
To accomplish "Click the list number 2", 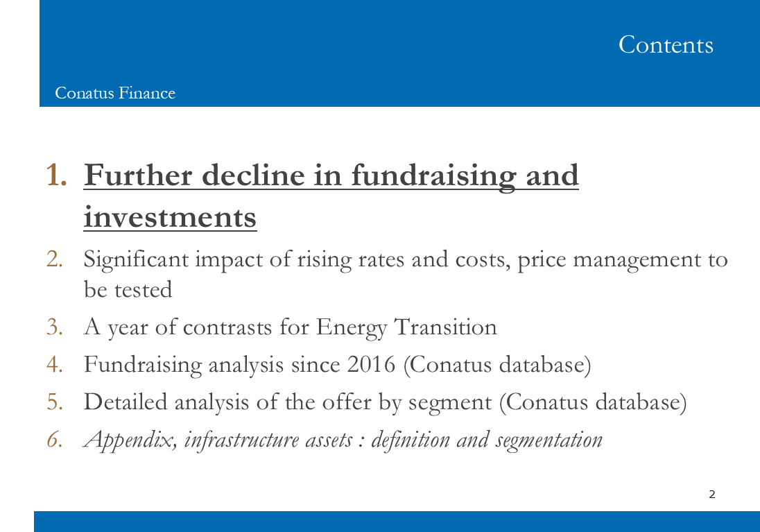I will pyautogui.click(x=55, y=259).
